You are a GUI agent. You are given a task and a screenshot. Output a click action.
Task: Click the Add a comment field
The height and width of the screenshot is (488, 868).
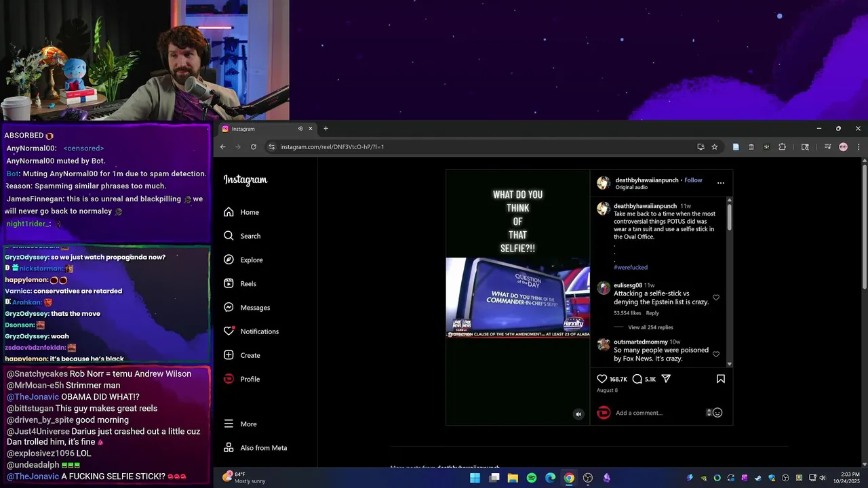click(x=659, y=413)
